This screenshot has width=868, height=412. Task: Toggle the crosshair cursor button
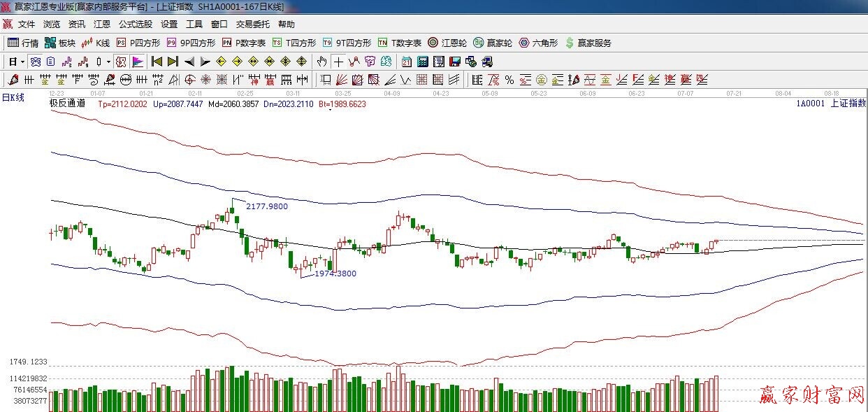pos(338,62)
